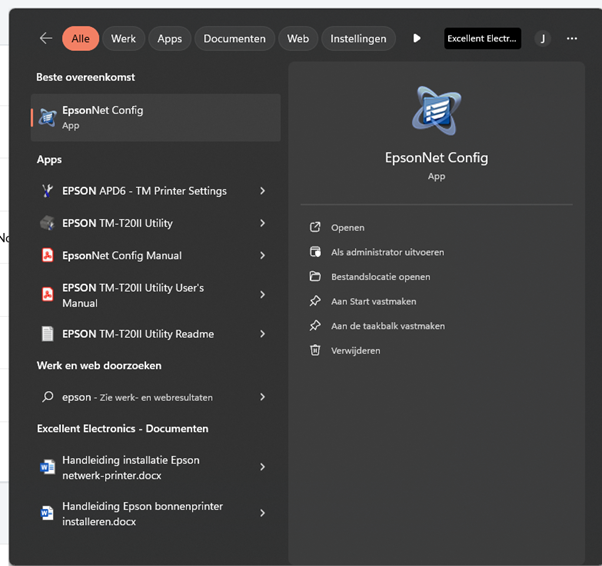This screenshot has height=566, width=602.
Task: Show more filters with the play arrow
Action: (417, 38)
